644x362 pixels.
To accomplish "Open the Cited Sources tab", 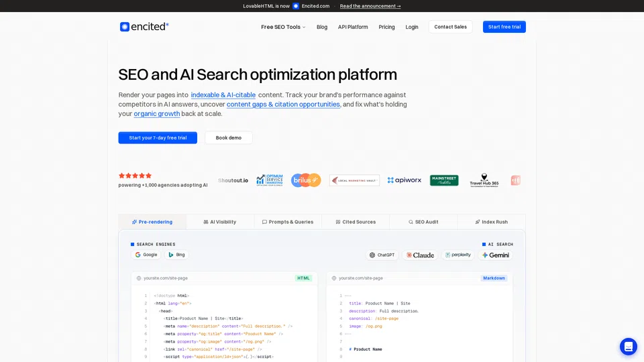I will pos(356,222).
